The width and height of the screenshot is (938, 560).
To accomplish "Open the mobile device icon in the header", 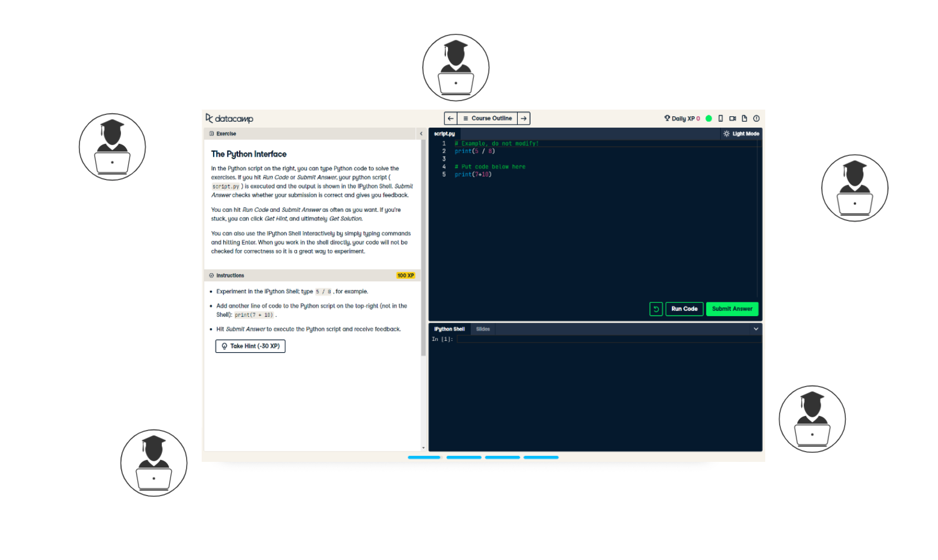I will (x=721, y=118).
